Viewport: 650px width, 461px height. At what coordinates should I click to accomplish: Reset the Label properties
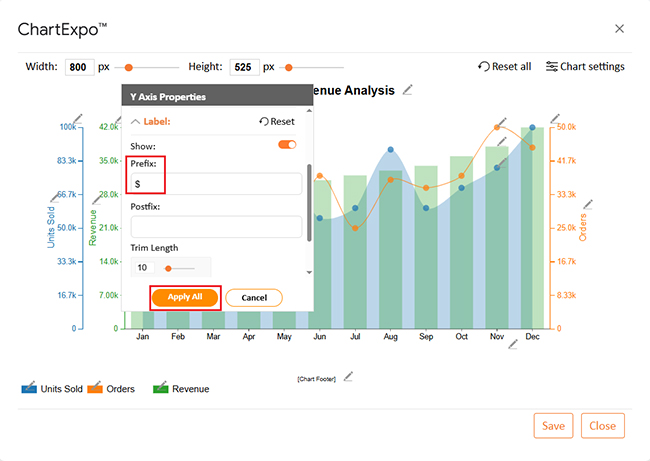click(277, 121)
